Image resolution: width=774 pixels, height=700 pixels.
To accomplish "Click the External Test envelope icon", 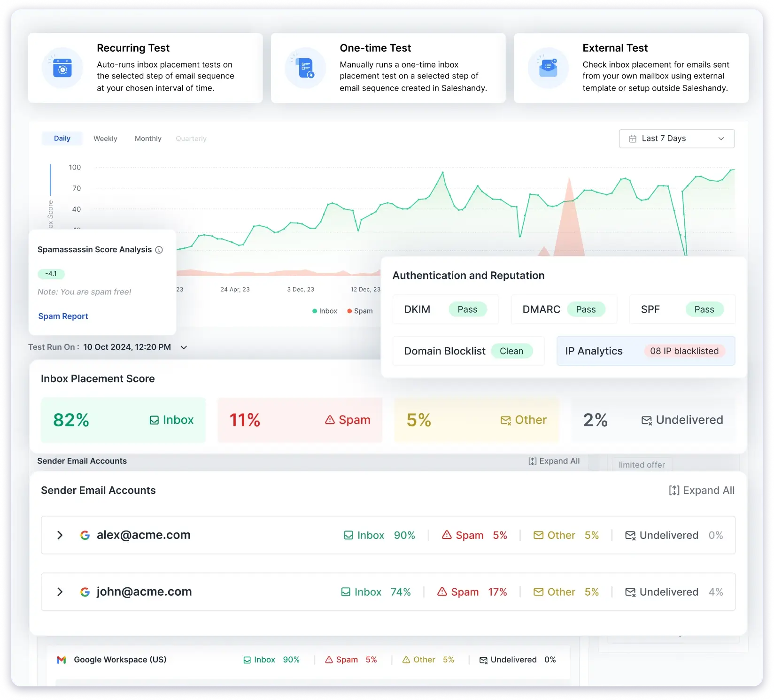I will coord(548,68).
